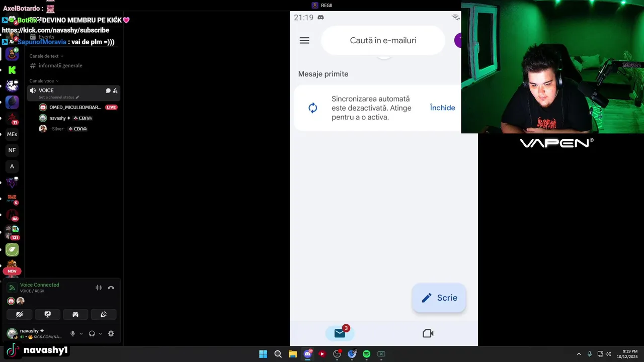This screenshot has height=362, width=644.
Task: Open the green K Kick server
Action: point(12,70)
